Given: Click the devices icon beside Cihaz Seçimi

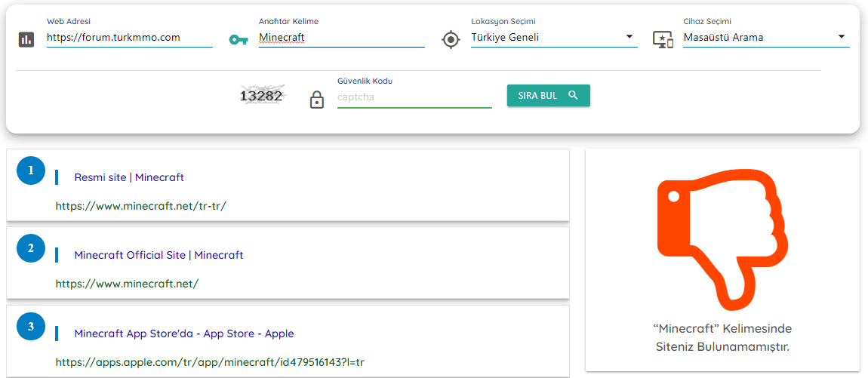Looking at the screenshot, I should click(663, 40).
